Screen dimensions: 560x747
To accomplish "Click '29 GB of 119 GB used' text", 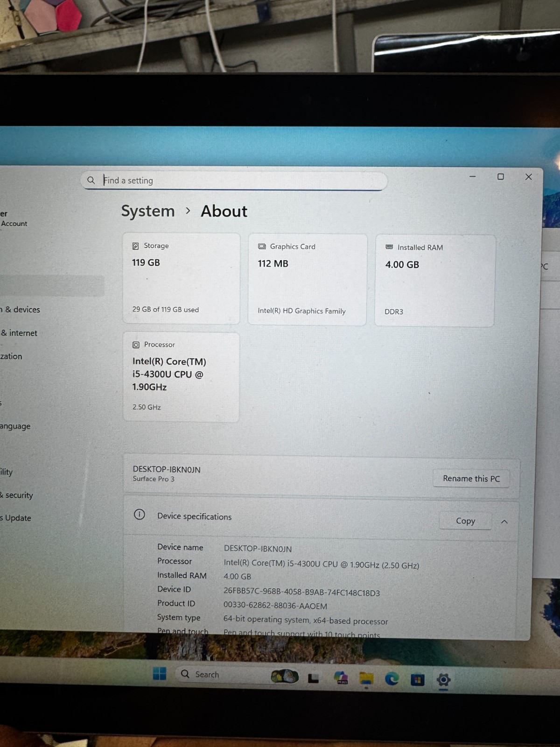I will (166, 310).
